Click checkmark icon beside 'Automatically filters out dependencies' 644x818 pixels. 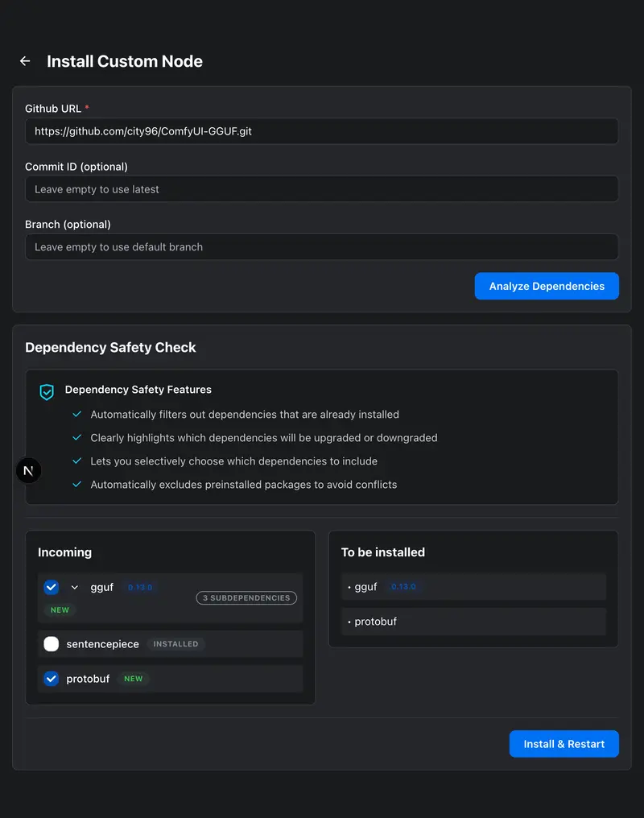coord(77,414)
